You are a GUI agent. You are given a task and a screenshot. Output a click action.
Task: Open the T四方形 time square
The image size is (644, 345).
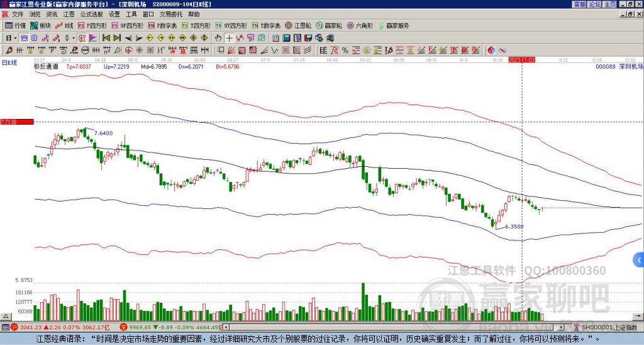point(196,25)
